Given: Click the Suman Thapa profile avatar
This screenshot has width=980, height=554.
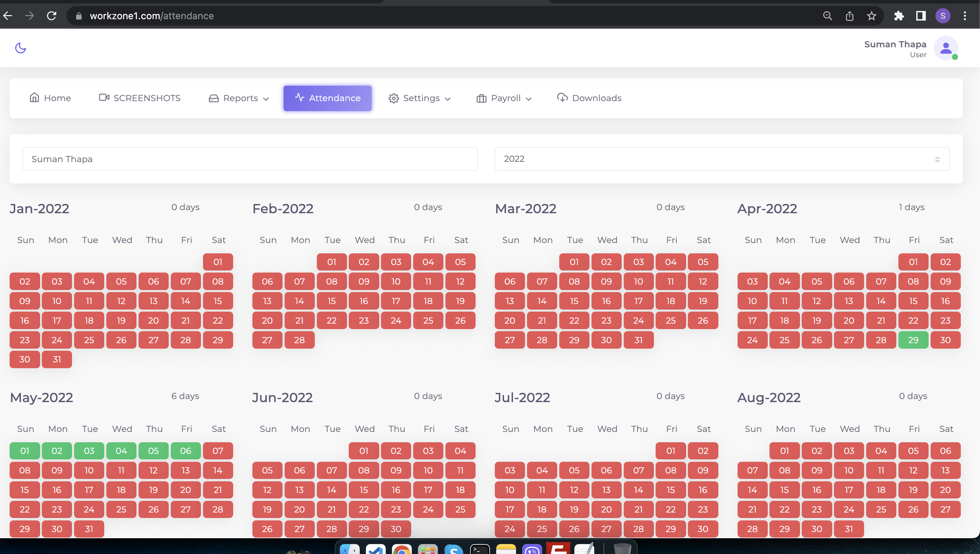Looking at the screenshot, I should 945,49.
